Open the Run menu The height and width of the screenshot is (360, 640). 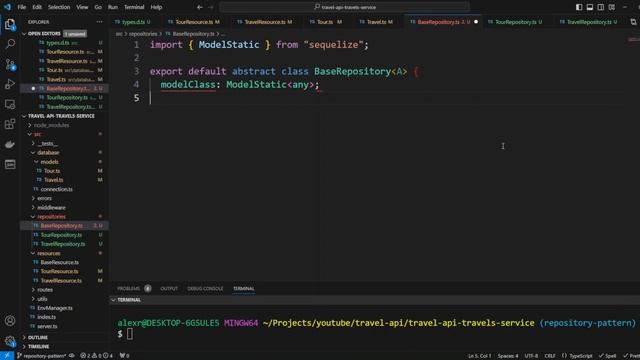click(x=113, y=7)
